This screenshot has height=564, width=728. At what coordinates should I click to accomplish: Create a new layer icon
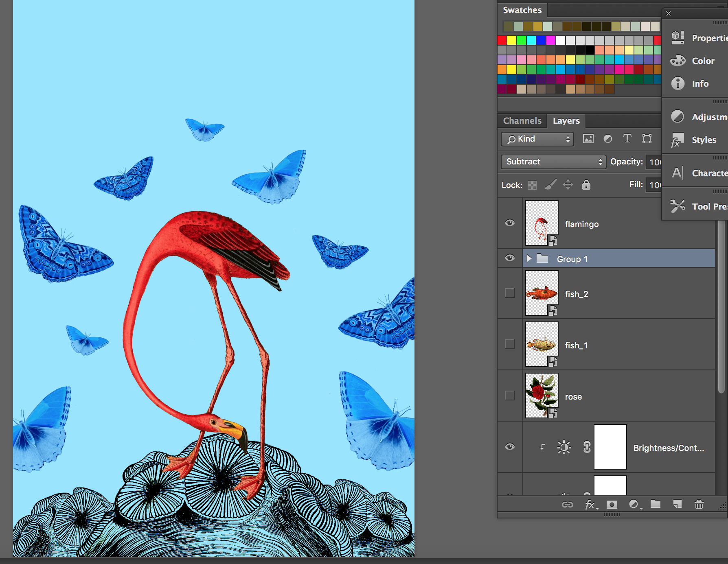click(677, 504)
